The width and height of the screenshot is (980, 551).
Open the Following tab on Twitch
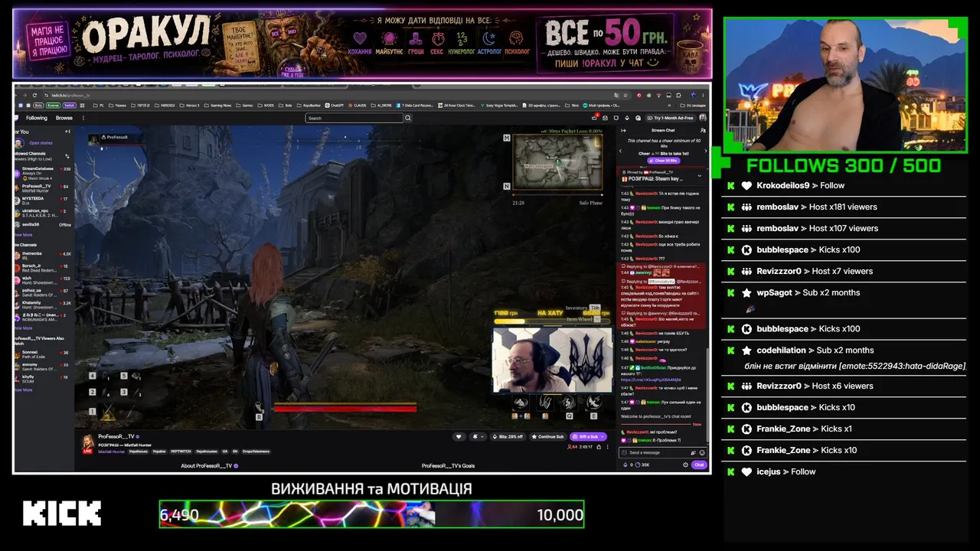(x=36, y=118)
